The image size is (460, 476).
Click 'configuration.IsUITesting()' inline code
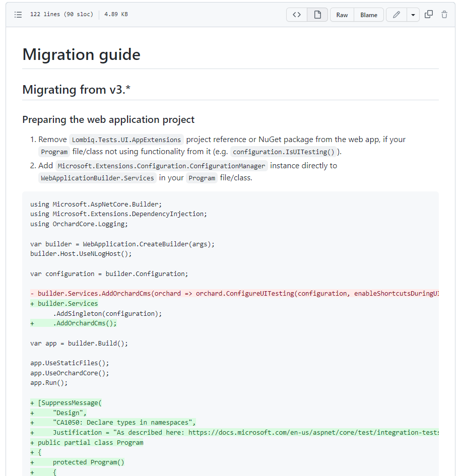tap(283, 152)
